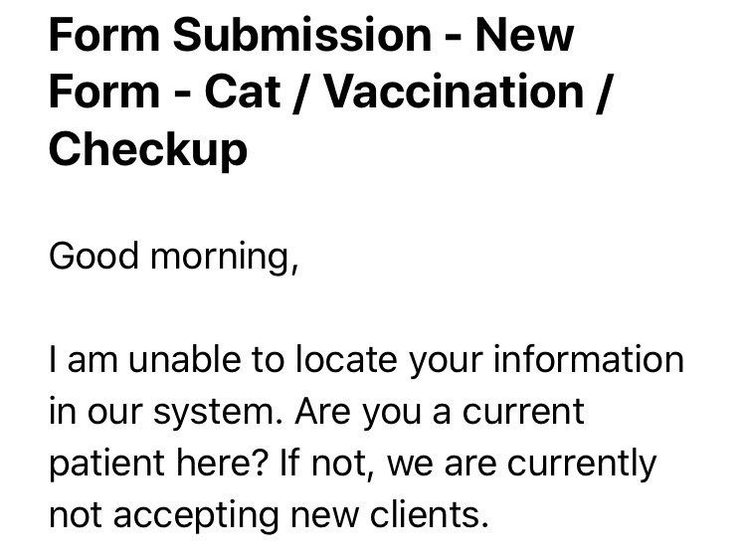Place cursor on the word 'morning,'
This screenshot has height=560, width=746.
click(225, 258)
